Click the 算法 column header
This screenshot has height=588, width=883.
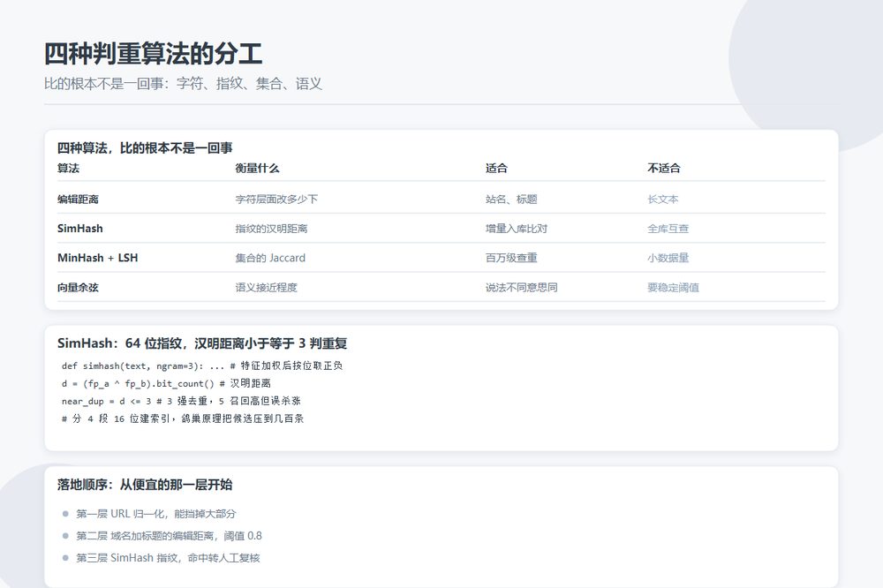click(68, 169)
